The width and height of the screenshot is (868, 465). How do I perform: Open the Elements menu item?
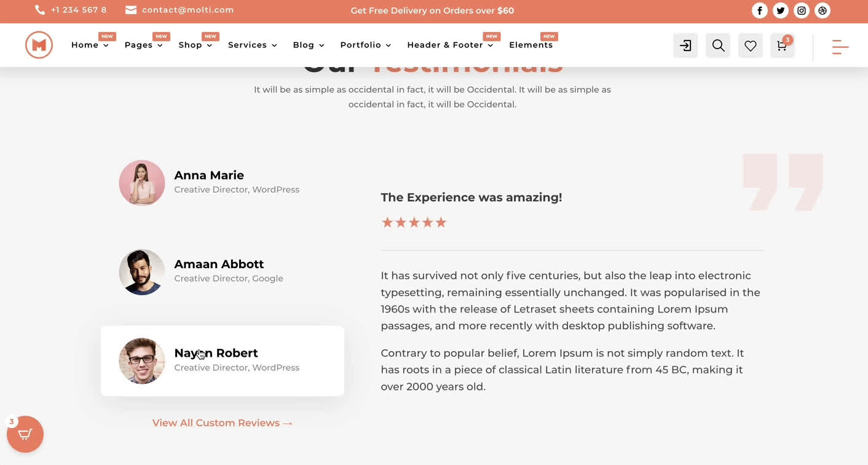click(531, 45)
